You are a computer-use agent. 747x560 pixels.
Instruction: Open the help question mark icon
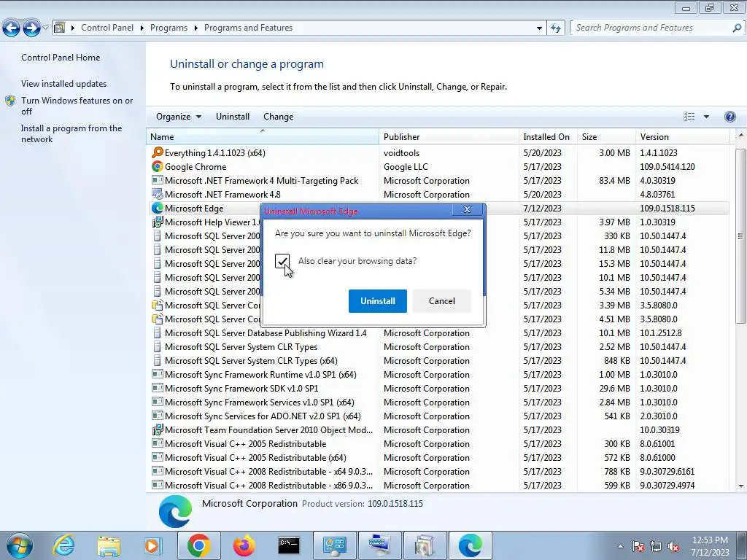(x=729, y=117)
